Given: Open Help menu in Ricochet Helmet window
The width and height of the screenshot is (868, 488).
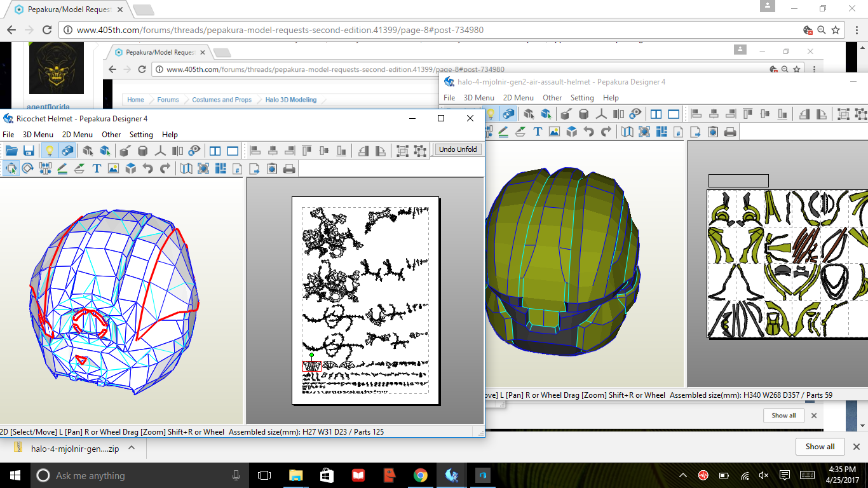Looking at the screenshot, I should [x=170, y=135].
